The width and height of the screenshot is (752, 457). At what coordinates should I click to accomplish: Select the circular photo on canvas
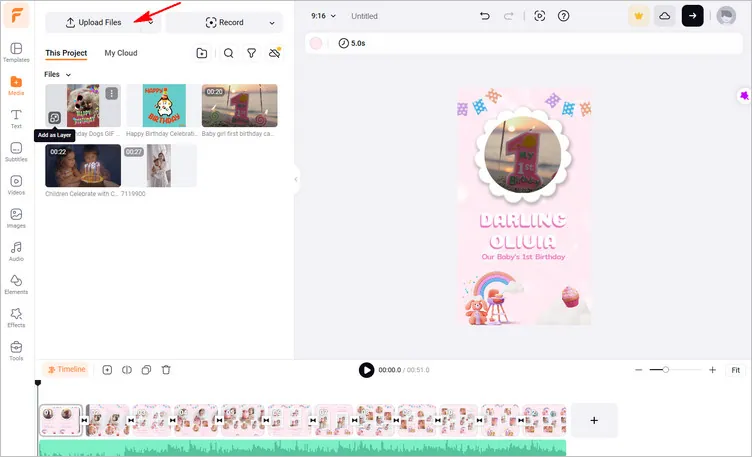tap(523, 155)
